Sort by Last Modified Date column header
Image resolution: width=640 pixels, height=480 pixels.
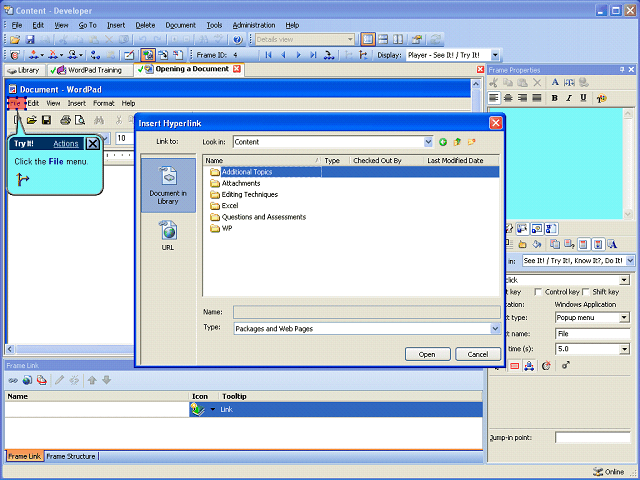pyautogui.click(x=461, y=161)
